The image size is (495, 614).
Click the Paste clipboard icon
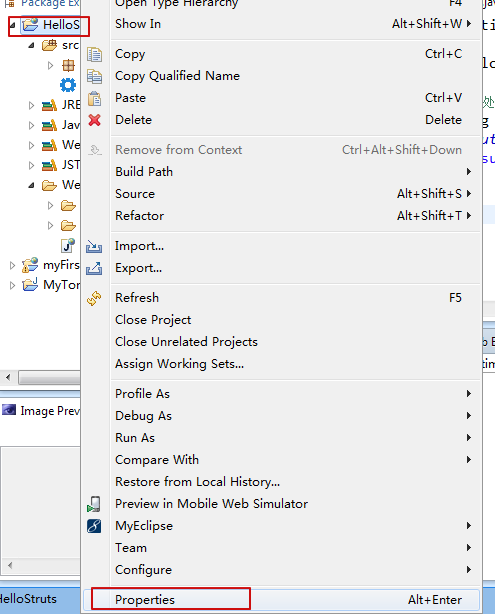pyautogui.click(x=94, y=99)
